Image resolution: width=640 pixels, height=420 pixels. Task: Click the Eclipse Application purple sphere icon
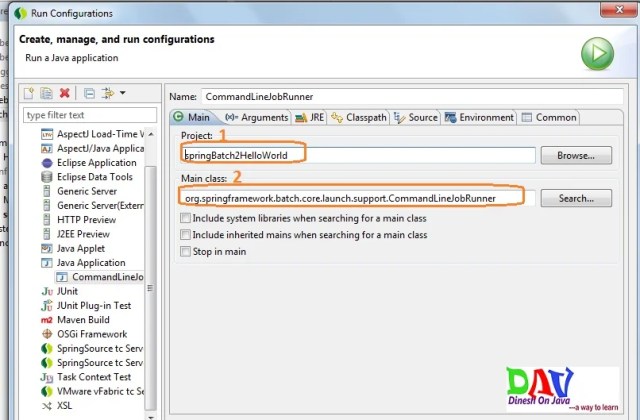coord(47,163)
